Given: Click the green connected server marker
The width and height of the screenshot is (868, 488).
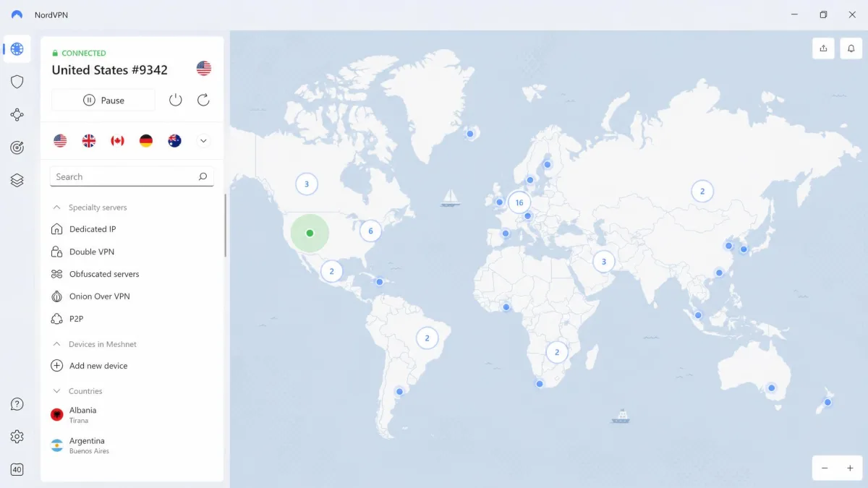Looking at the screenshot, I should 310,233.
